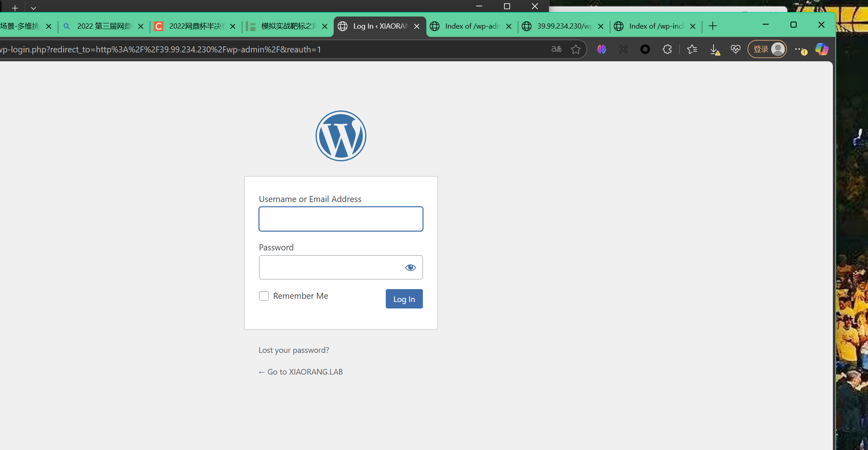Open the tab list chevron in background window
Image resolution: width=868 pixels, height=450 pixels.
33,8
